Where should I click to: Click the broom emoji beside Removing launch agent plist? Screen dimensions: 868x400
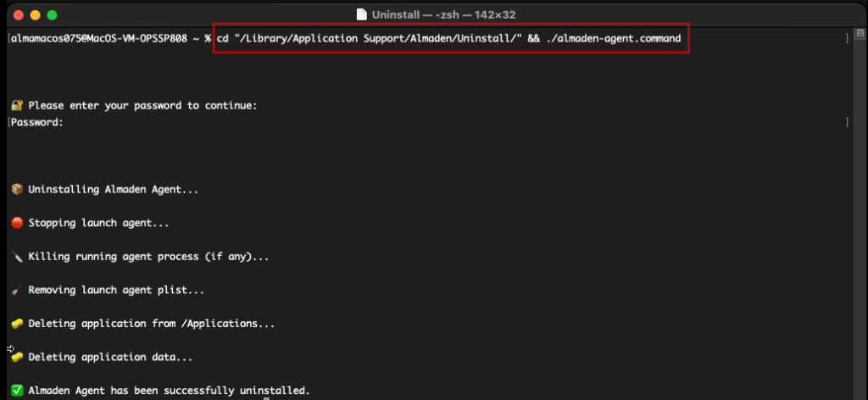point(17,290)
